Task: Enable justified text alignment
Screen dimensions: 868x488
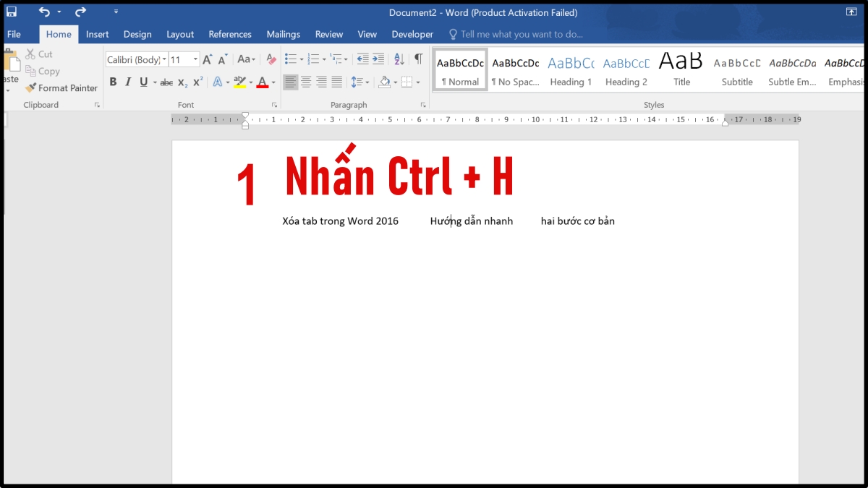Action: [x=336, y=82]
